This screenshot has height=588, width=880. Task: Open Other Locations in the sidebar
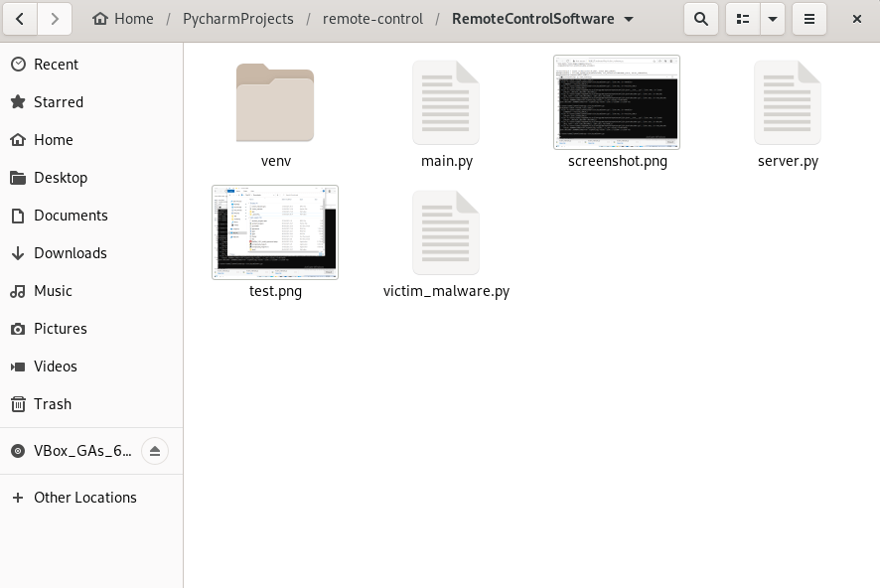(84, 498)
